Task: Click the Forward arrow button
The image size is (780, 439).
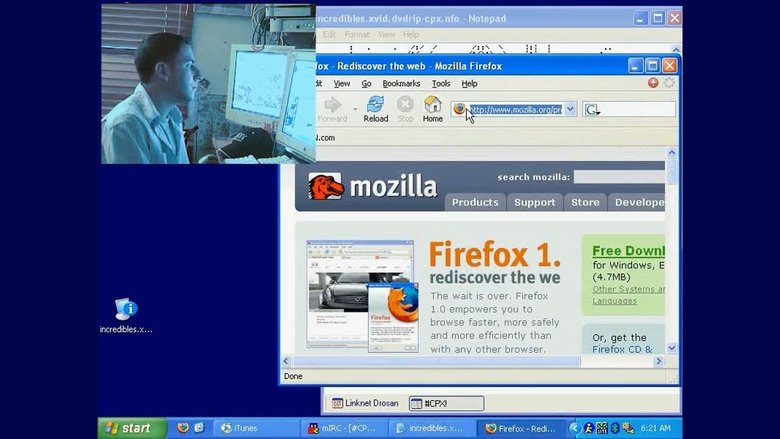Action: tap(332, 109)
